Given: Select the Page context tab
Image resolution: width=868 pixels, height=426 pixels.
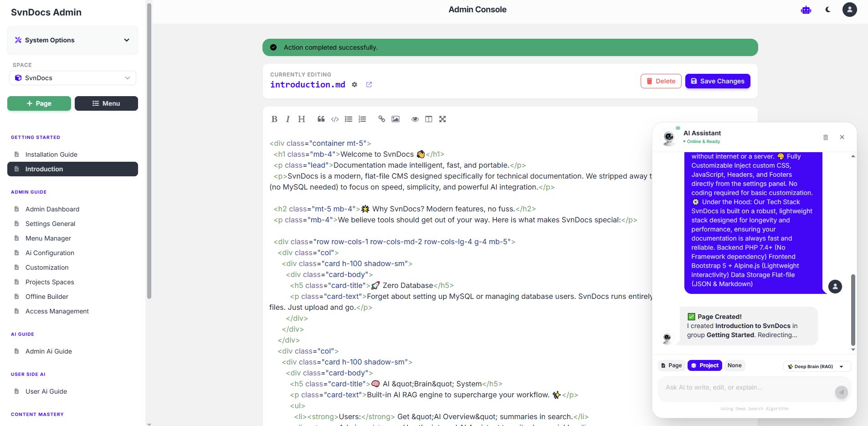Looking at the screenshot, I should (672, 365).
